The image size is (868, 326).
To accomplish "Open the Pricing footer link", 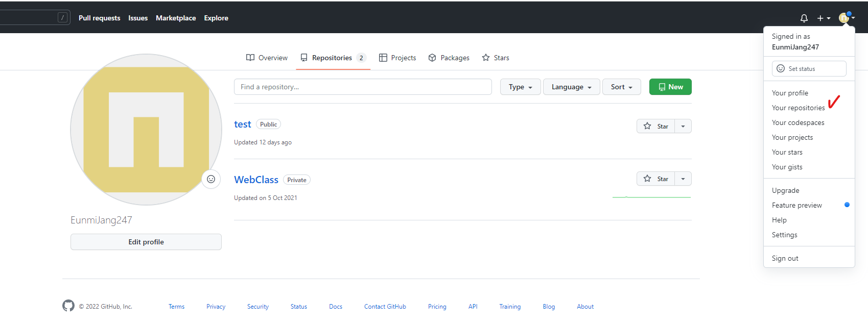I will pos(437,307).
